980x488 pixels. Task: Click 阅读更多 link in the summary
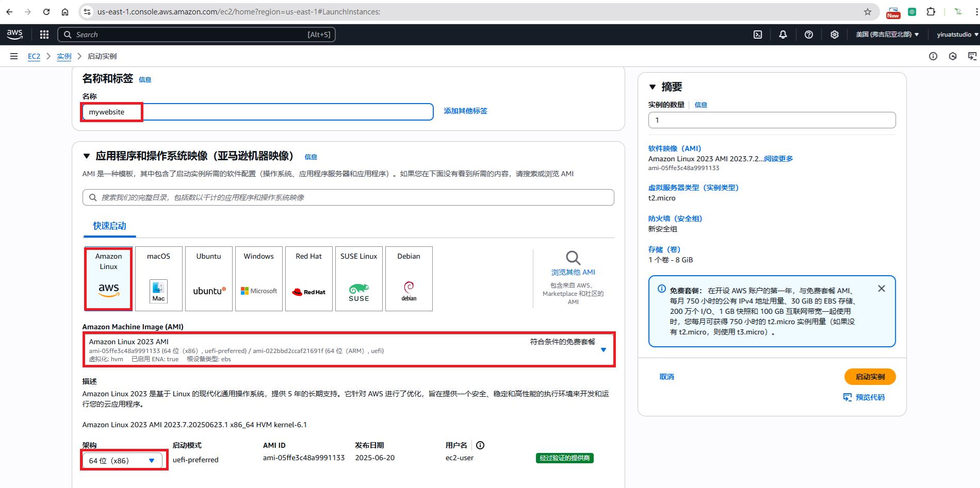(779, 159)
